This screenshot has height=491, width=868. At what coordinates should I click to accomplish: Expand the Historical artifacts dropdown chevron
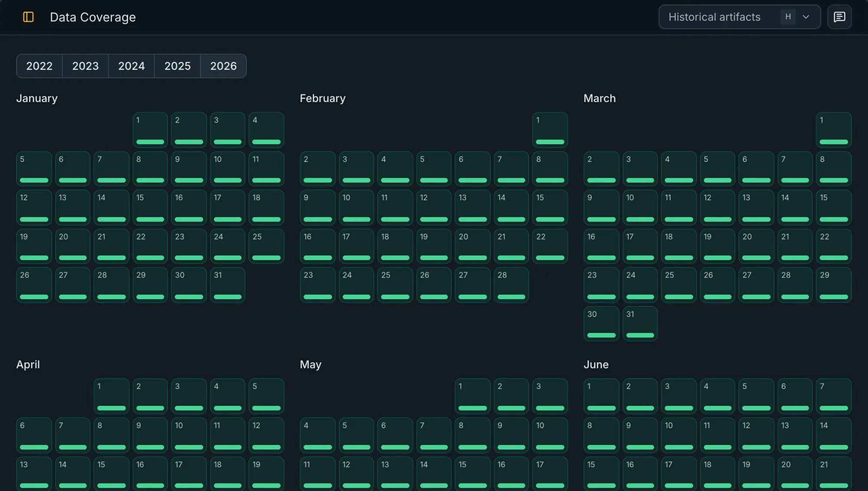(806, 17)
